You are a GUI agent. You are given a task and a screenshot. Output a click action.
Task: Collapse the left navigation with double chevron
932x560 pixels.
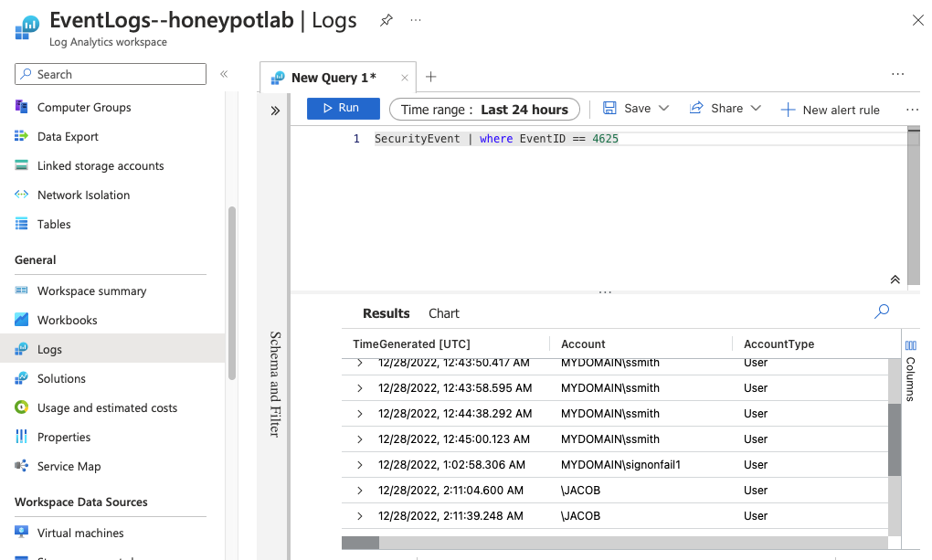pyautogui.click(x=224, y=74)
